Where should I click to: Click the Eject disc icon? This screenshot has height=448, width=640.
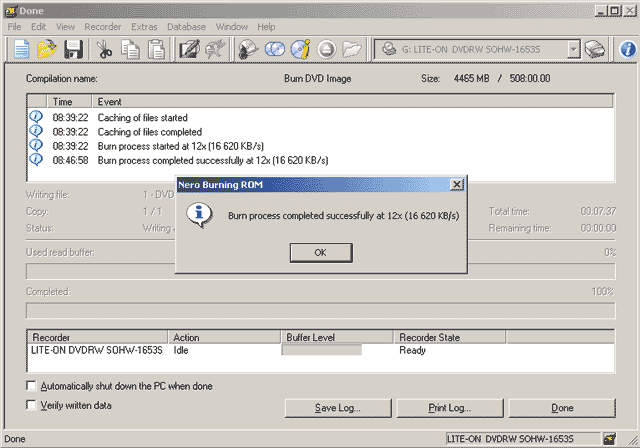pos(327,49)
